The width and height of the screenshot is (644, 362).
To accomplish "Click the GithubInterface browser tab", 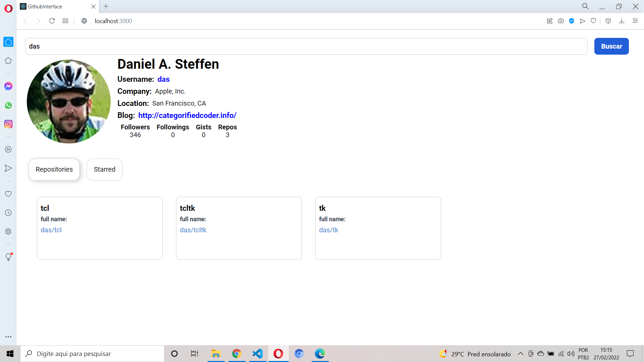I will point(58,6).
